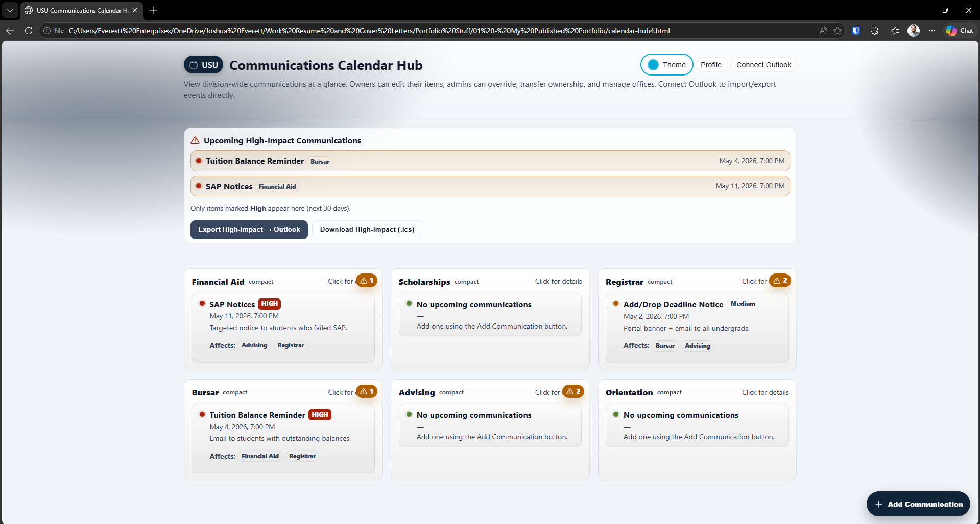The height and width of the screenshot is (524, 980).
Task: Click the warning triangle beside Upcoming High-Impact Communications
Action: tap(195, 140)
